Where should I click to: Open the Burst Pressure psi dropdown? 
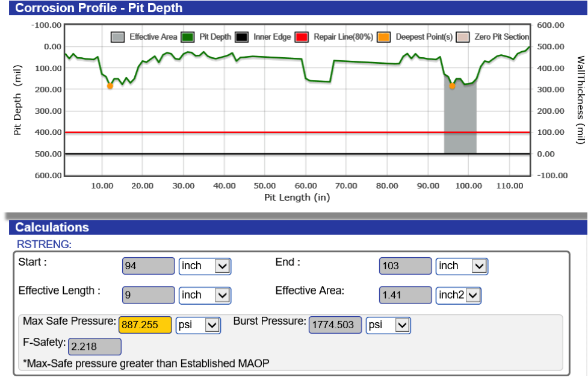[388, 325]
